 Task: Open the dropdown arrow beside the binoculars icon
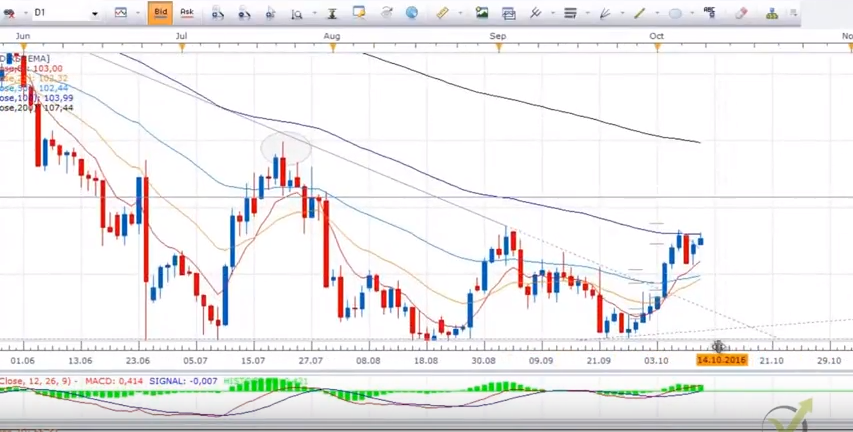tap(25, 13)
